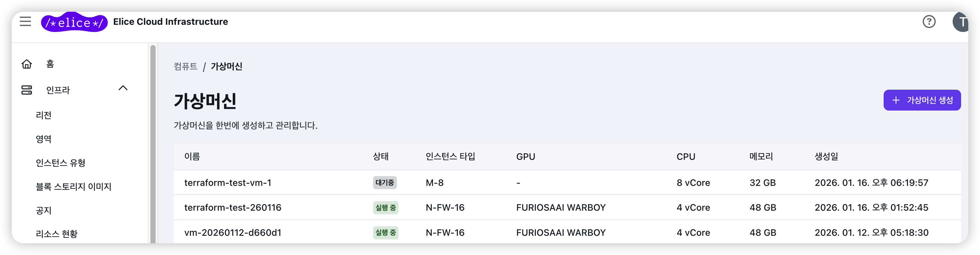The width and height of the screenshot is (980, 255).
Task: Select 영역 in the sidebar
Action: pyautogui.click(x=44, y=139)
